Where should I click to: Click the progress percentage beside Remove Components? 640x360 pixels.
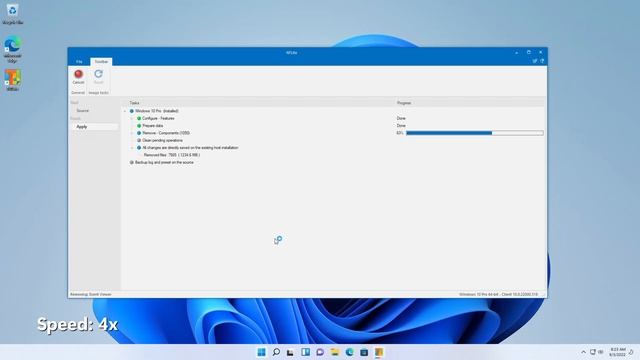[400, 133]
